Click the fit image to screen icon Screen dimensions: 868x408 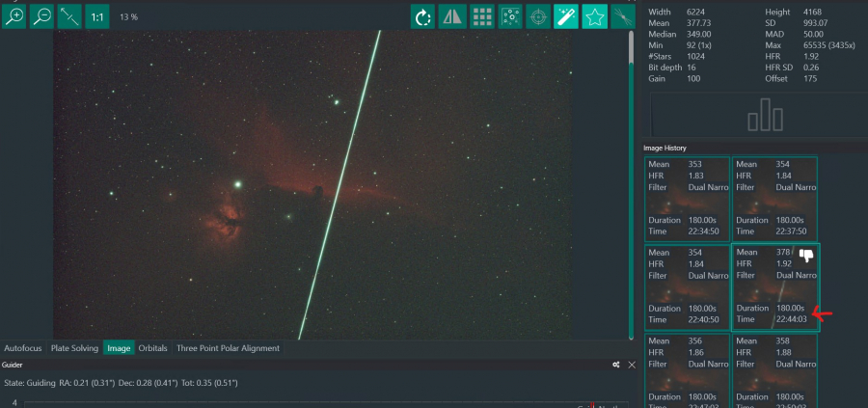(x=69, y=16)
